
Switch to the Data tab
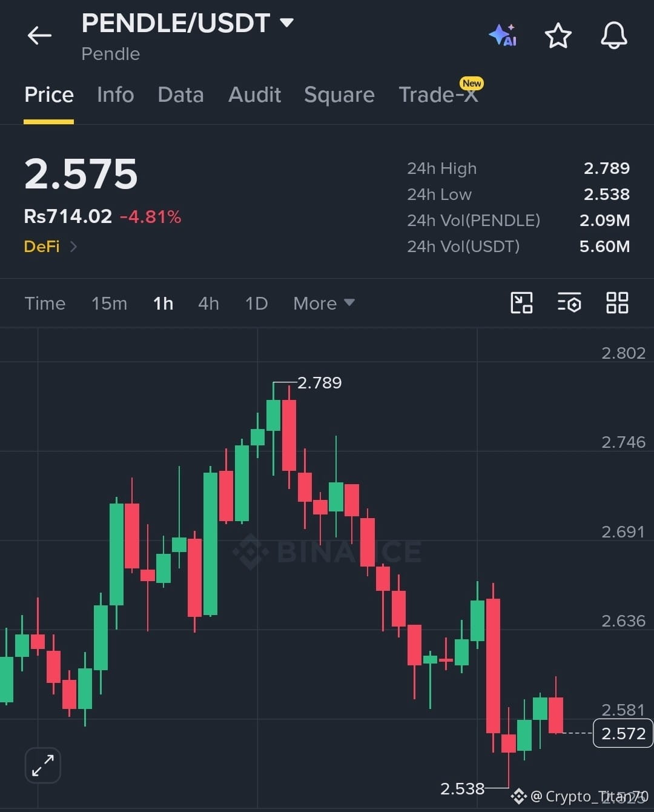coord(180,95)
